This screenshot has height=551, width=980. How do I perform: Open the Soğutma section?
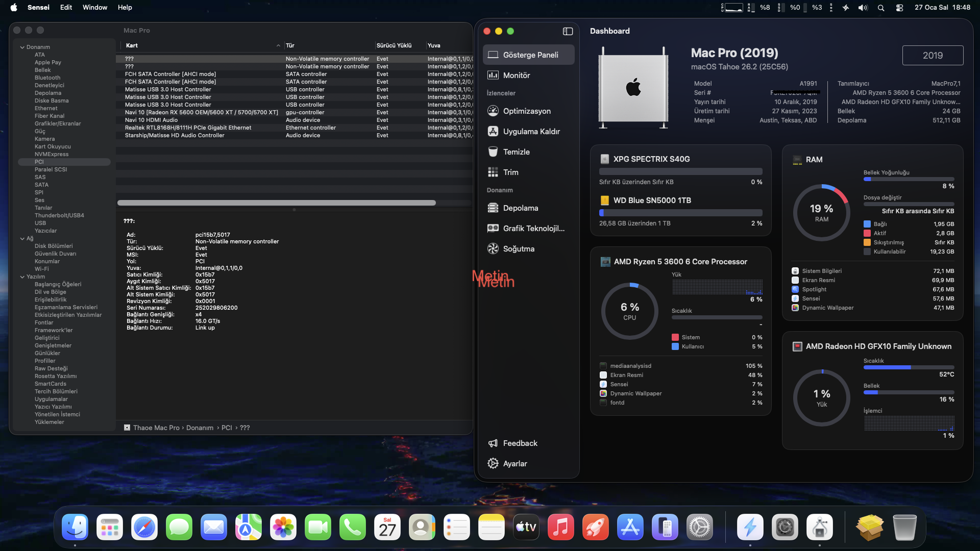tap(518, 248)
